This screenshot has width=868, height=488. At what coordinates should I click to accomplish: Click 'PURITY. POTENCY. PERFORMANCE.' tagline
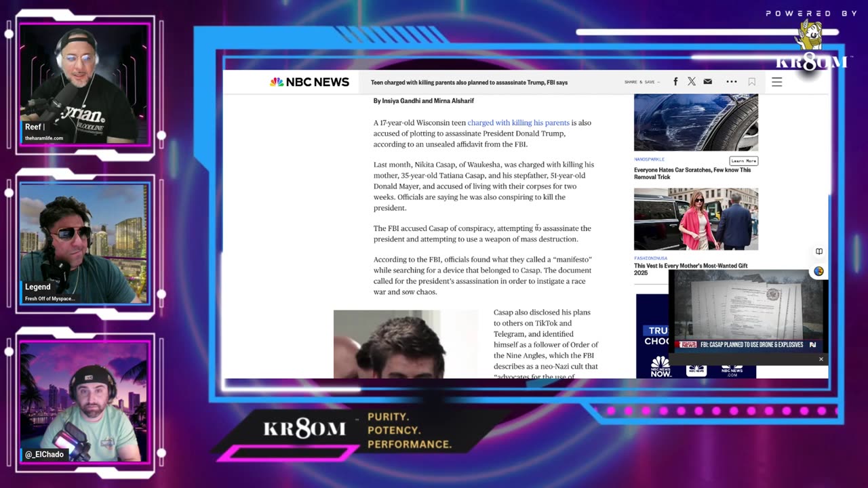pyautogui.click(x=410, y=430)
